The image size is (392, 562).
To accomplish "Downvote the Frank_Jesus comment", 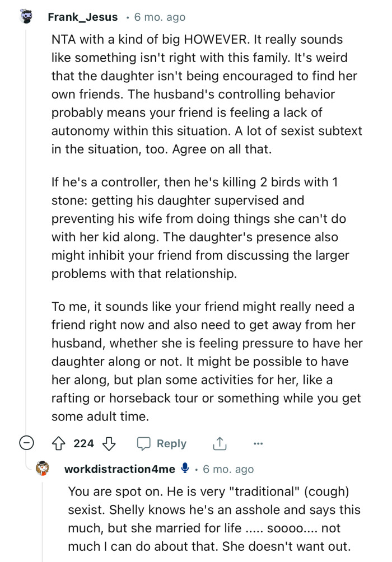I will tap(109, 443).
